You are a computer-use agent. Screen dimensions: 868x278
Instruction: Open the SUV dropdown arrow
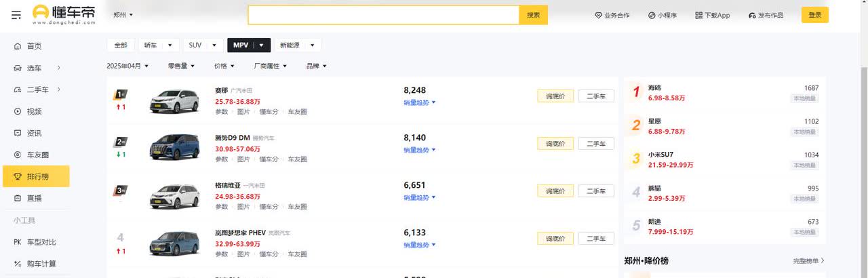[215, 45]
